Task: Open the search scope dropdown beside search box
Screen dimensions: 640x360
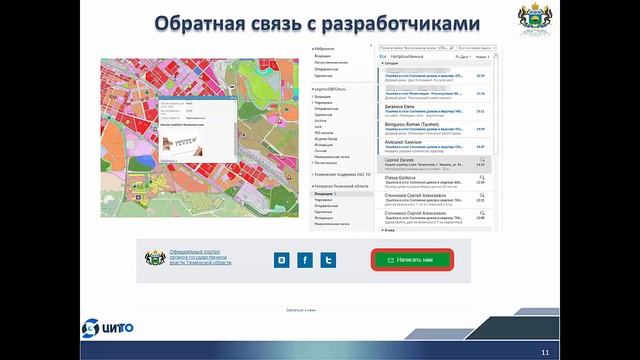Action: pyautogui.click(x=476, y=48)
